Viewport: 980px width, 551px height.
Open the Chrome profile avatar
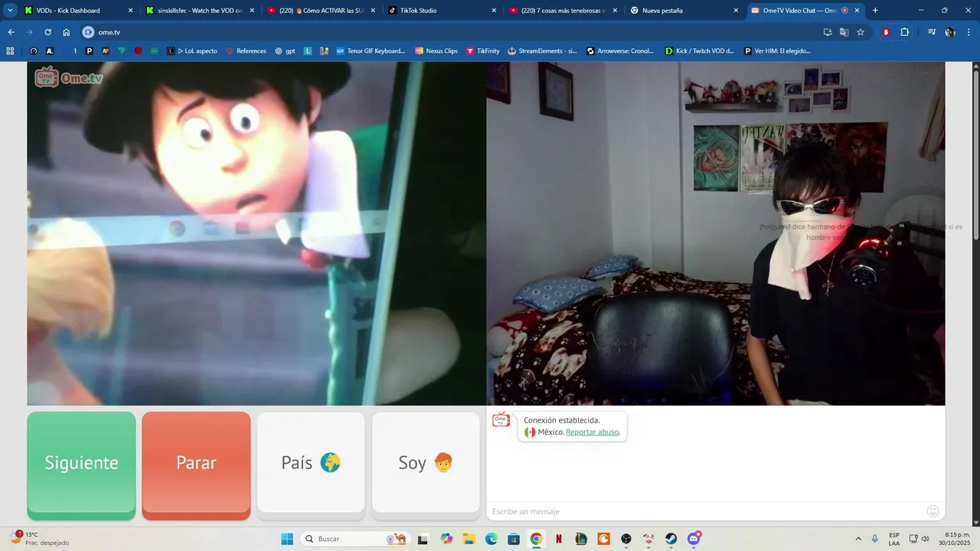(950, 32)
